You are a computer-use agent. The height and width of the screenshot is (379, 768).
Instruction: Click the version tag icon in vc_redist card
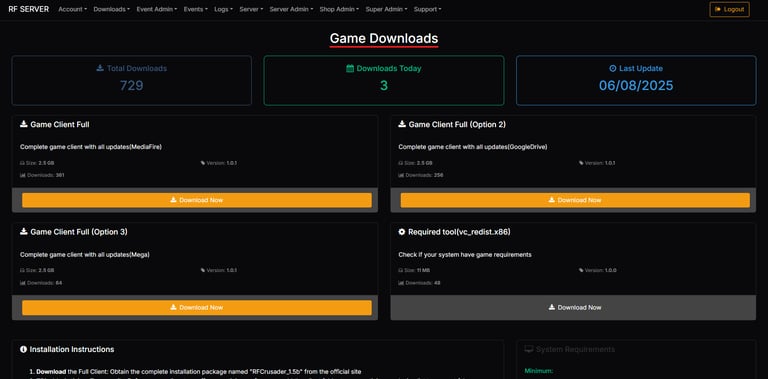[581, 270]
